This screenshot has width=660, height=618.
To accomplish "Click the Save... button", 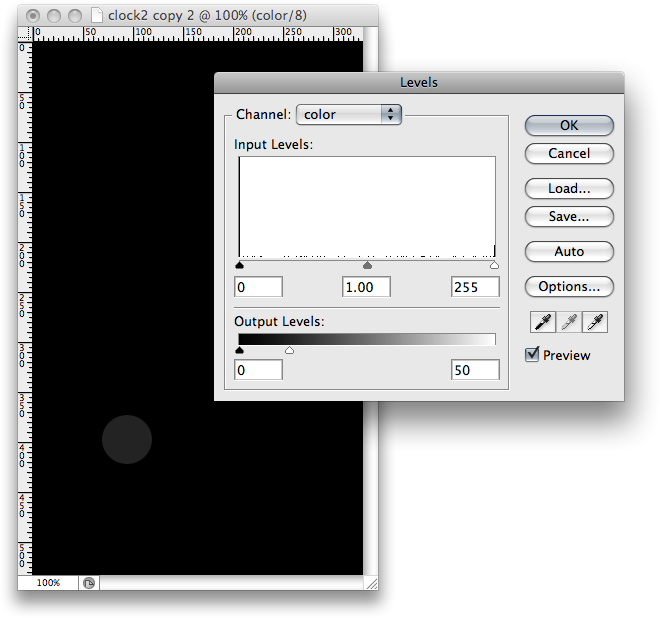I will 569,217.
